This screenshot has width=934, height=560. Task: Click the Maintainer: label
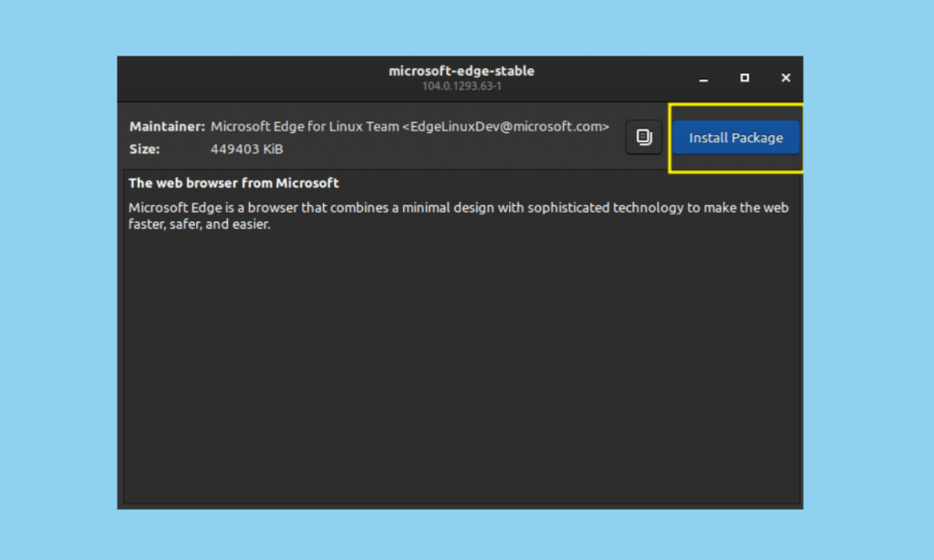(x=167, y=126)
